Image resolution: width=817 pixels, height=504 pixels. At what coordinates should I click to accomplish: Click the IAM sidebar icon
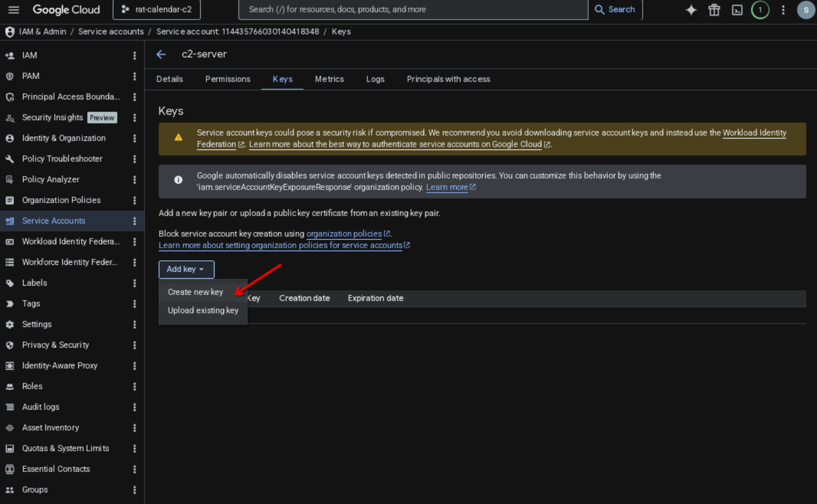[x=10, y=56]
